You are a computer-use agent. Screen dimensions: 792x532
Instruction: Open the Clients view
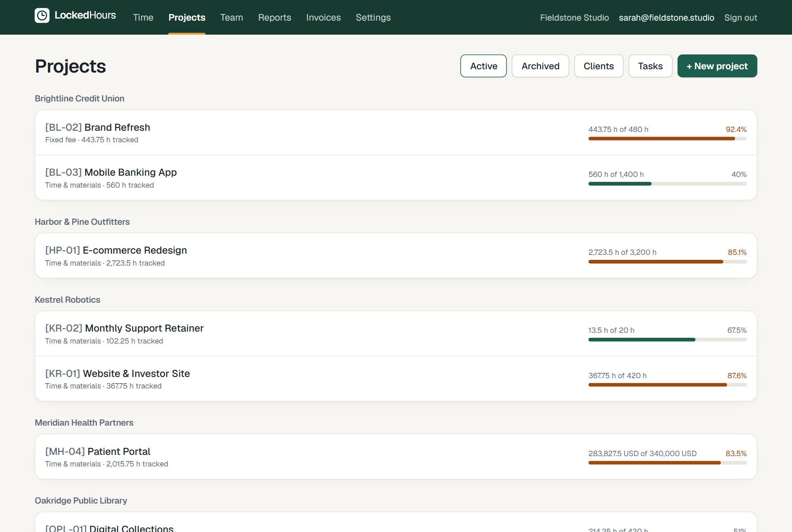pyautogui.click(x=599, y=66)
